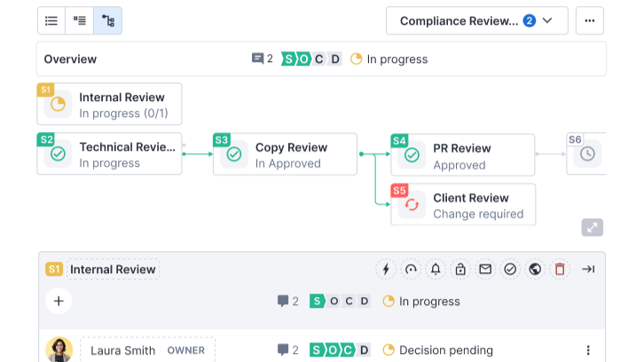Click the envelope email icon

click(x=485, y=270)
